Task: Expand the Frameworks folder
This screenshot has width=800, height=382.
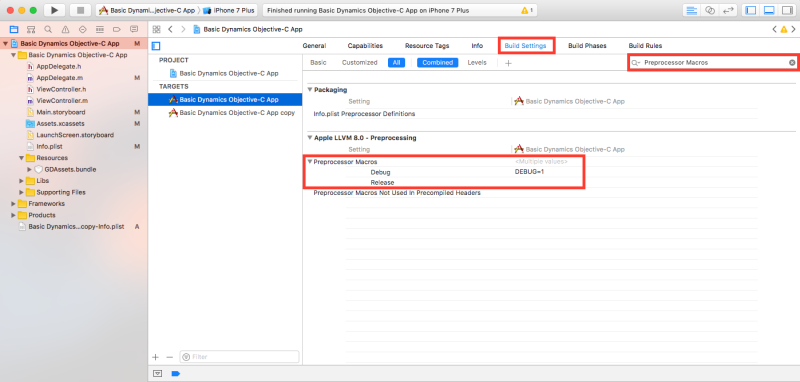Action: click(x=13, y=203)
